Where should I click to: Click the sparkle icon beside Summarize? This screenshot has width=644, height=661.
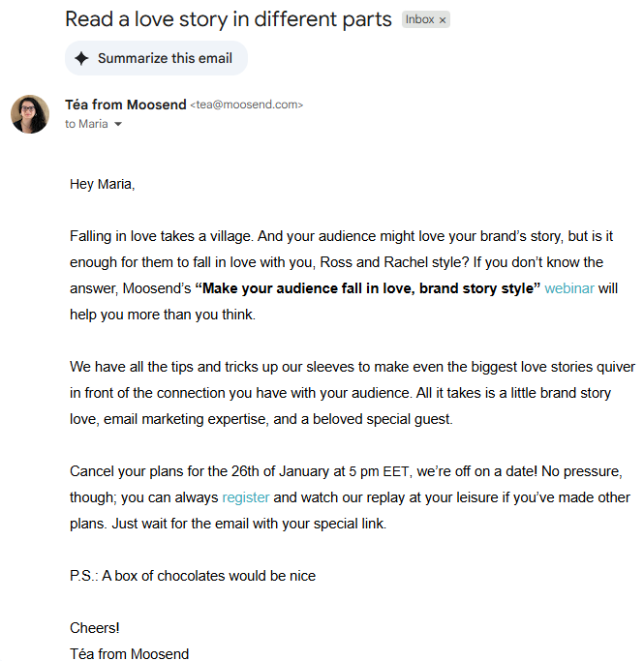tap(81, 58)
